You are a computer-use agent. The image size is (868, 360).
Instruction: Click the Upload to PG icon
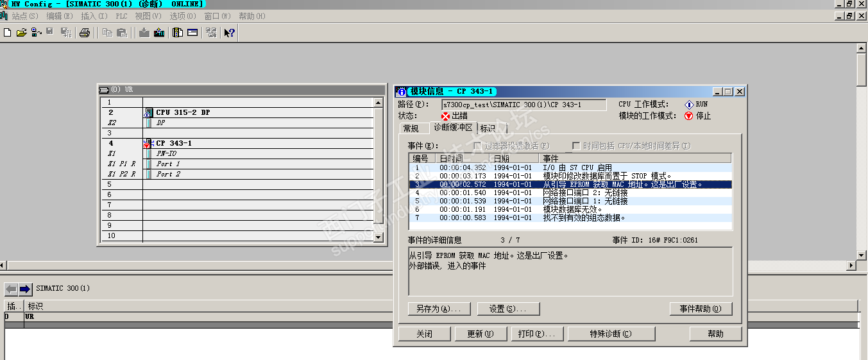[x=159, y=32]
